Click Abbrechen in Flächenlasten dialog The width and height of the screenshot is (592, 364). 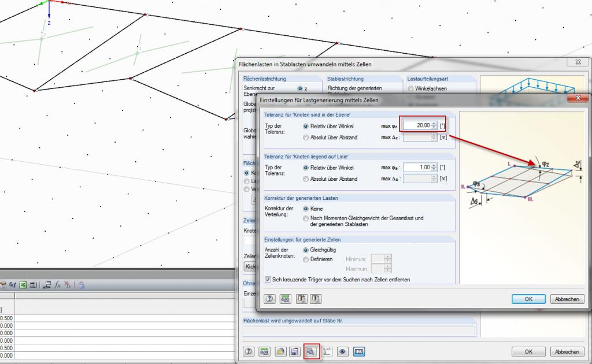coord(567,351)
